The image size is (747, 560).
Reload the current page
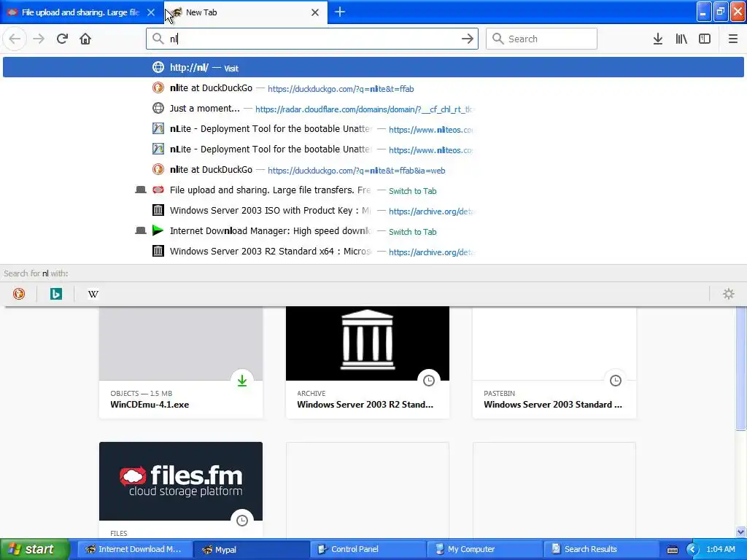pyautogui.click(x=62, y=39)
